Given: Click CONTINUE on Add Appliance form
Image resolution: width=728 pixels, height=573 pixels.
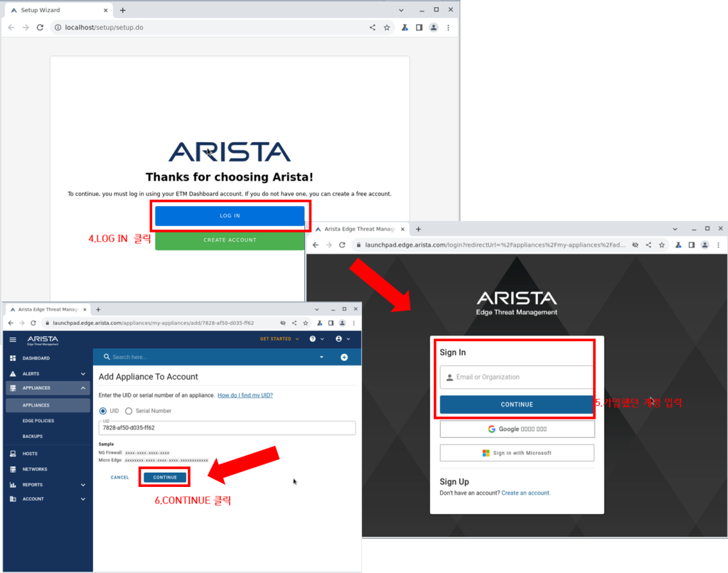Looking at the screenshot, I should tap(165, 477).
